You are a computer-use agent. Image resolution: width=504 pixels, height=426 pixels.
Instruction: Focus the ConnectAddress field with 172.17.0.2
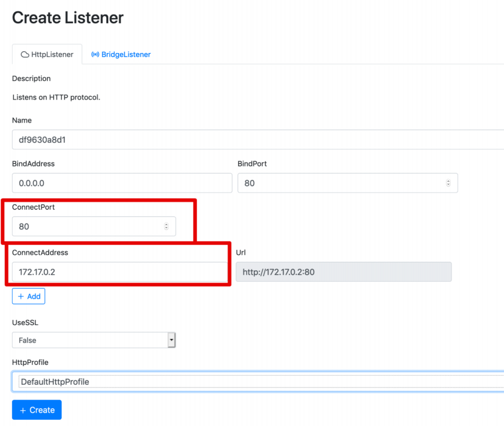click(120, 272)
